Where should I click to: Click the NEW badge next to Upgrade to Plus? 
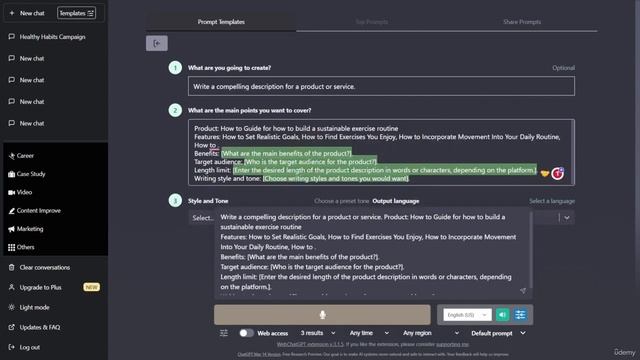pos(91,287)
